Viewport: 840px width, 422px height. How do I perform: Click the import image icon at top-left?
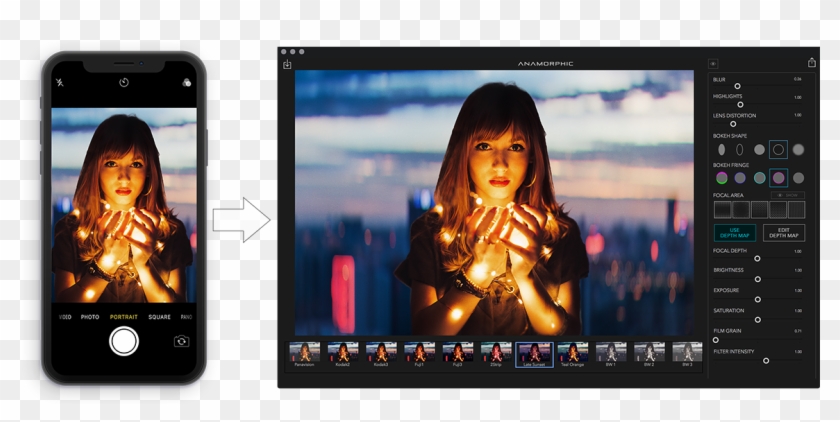287,65
